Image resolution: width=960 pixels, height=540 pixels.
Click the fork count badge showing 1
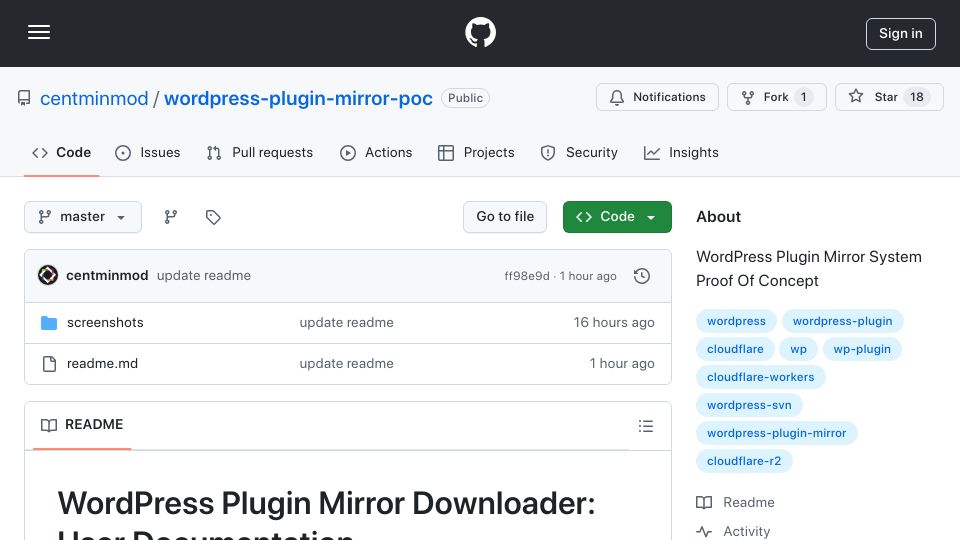pyautogui.click(x=803, y=97)
